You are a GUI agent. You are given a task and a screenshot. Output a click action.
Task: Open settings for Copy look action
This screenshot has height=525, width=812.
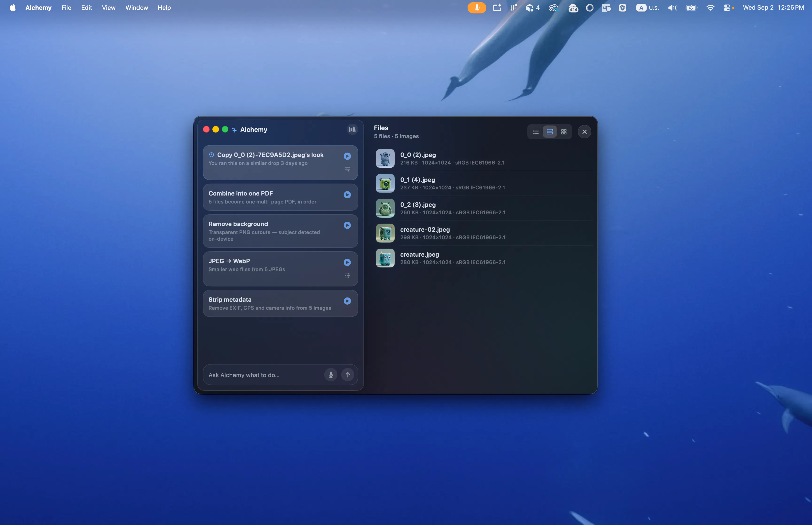click(347, 169)
